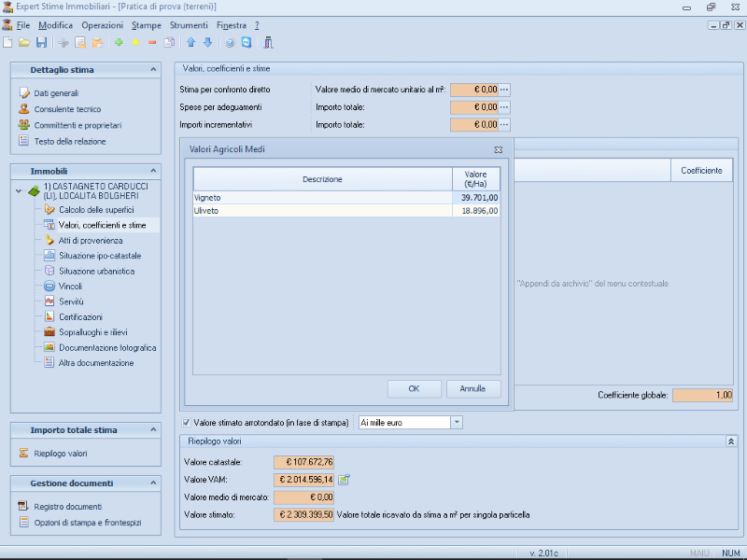The width and height of the screenshot is (747, 560).
Task: Select Atti di provenienza in the tree
Action: click(91, 241)
